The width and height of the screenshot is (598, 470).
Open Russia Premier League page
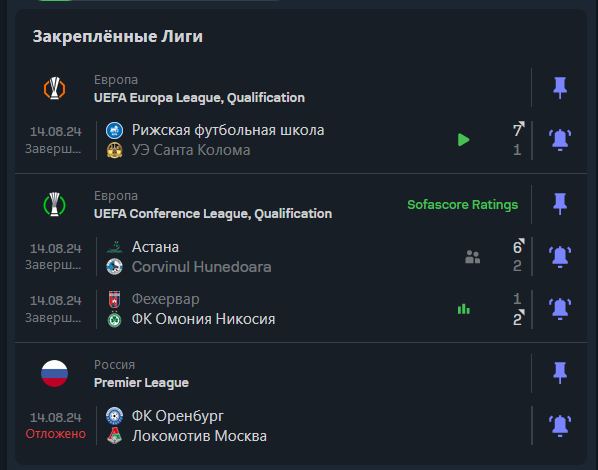click(141, 383)
